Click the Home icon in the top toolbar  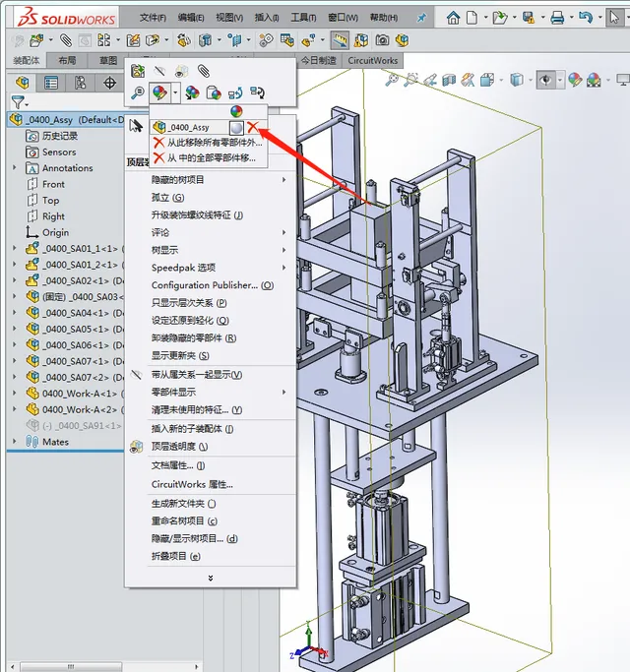tap(453, 18)
